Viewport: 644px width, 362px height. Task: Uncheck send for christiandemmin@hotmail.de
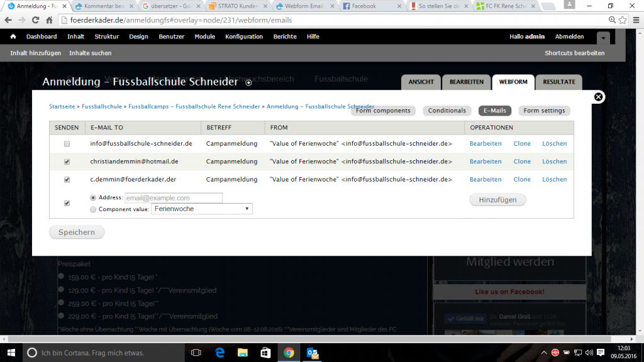coord(67,162)
